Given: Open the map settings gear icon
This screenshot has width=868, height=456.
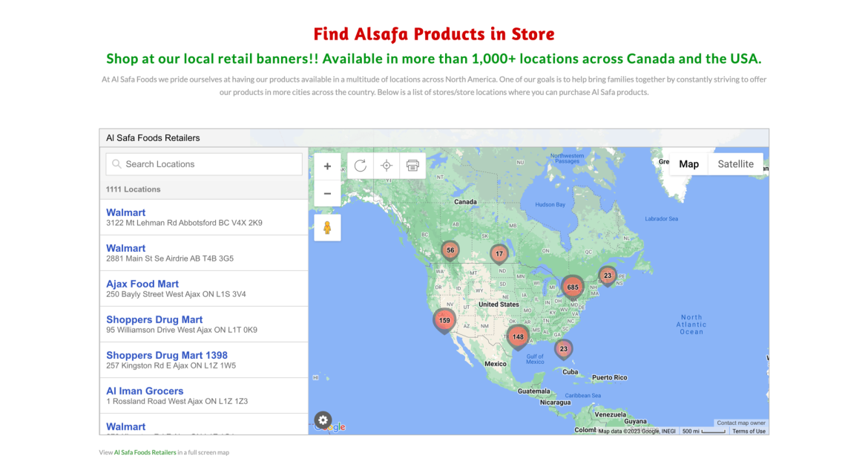Looking at the screenshot, I should [323, 420].
